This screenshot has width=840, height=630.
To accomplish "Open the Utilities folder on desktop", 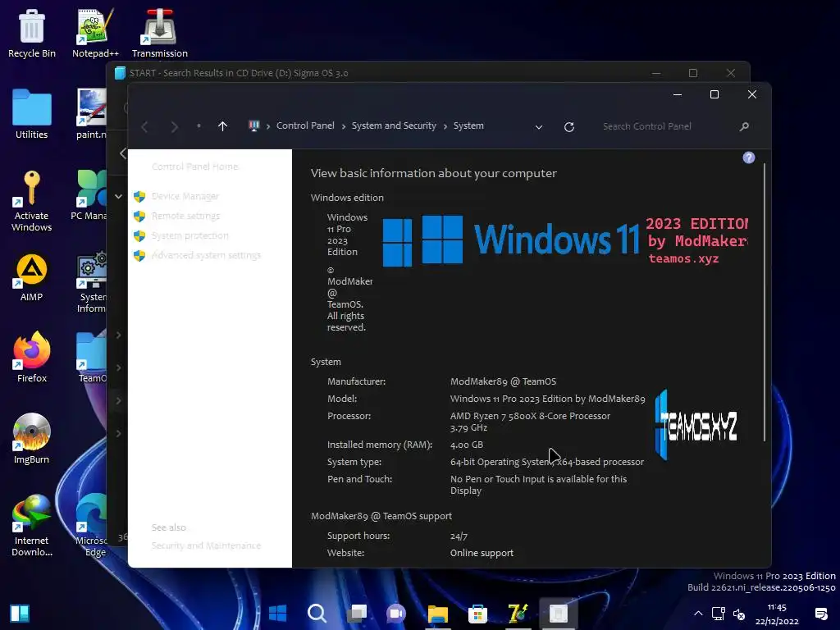I will 32,114.
